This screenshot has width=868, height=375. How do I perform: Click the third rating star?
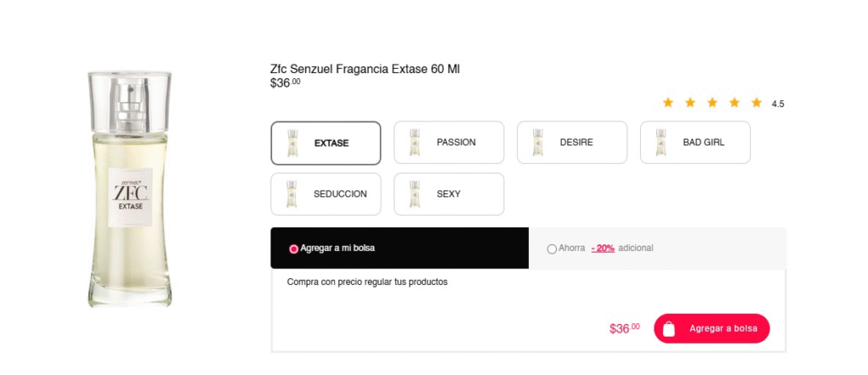[712, 103]
